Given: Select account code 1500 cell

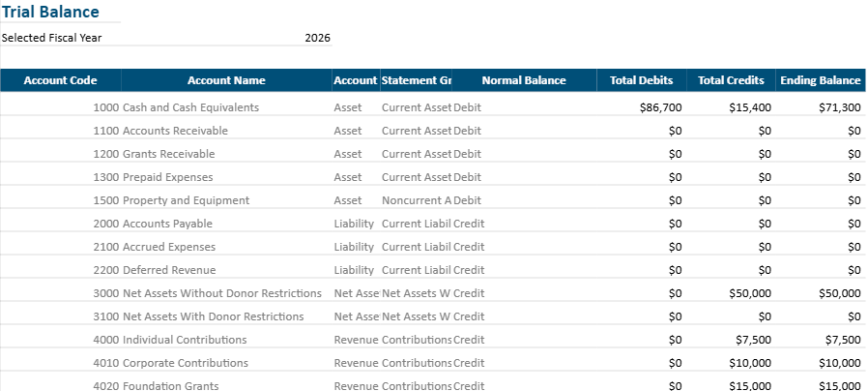Looking at the screenshot, I should coord(105,200).
